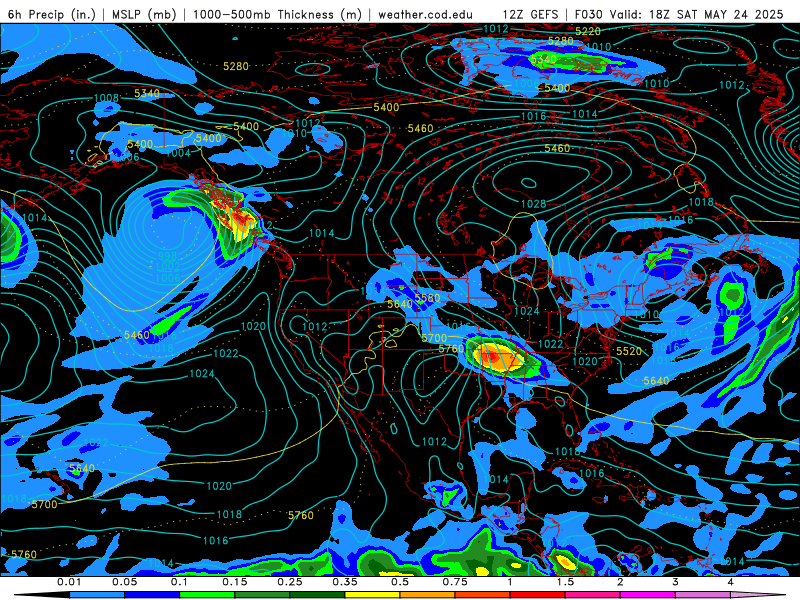Pick the dark green 0.25–0.35 legend swatch
This screenshot has height=600, width=800.
coord(317,595)
